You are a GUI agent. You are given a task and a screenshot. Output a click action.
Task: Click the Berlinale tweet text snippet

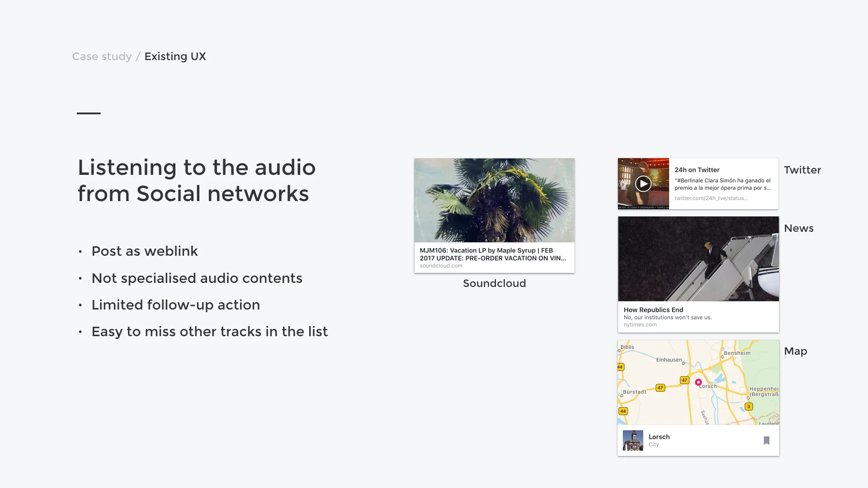(x=722, y=184)
